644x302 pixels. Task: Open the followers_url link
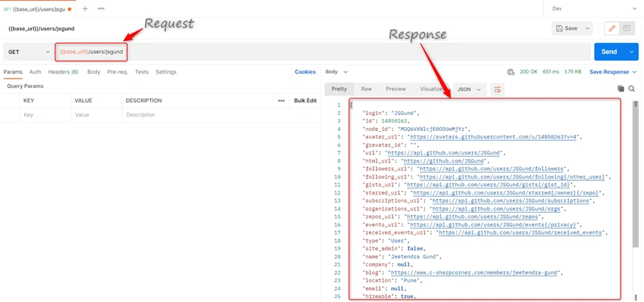(492, 169)
